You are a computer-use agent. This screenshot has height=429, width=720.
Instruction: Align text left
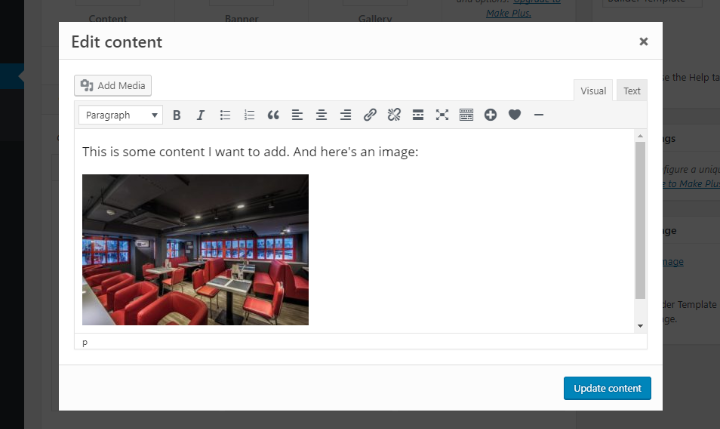pyautogui.click(x=297, y=115)
